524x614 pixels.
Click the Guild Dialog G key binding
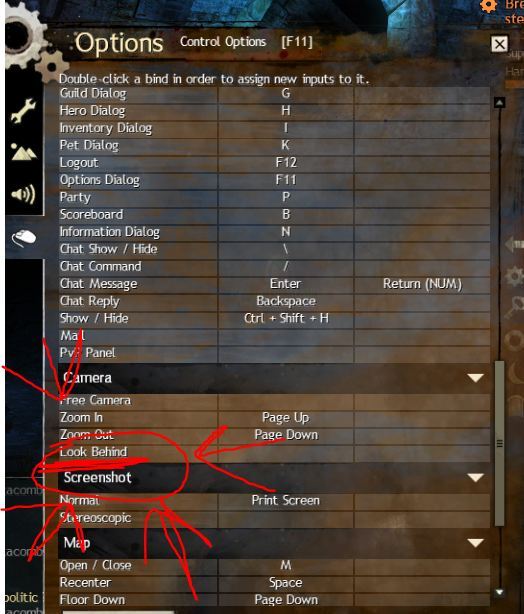pyautogui.click(x=286, y=94)
